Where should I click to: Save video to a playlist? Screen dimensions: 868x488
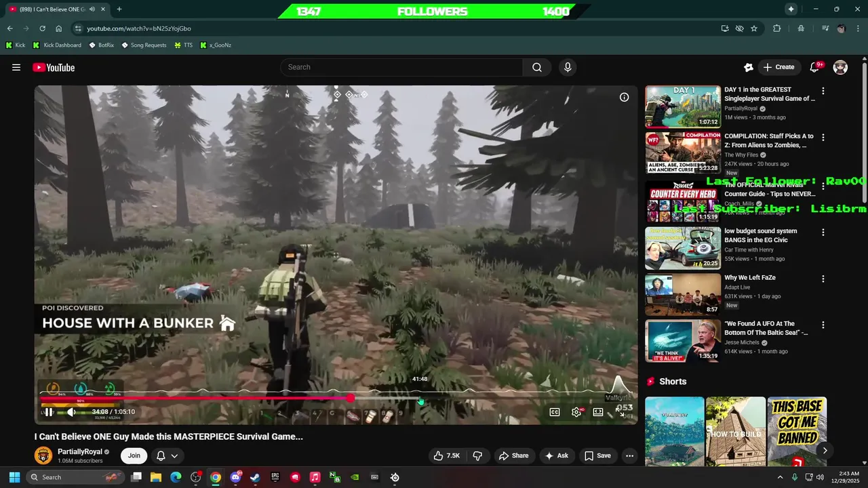point(597,455)
